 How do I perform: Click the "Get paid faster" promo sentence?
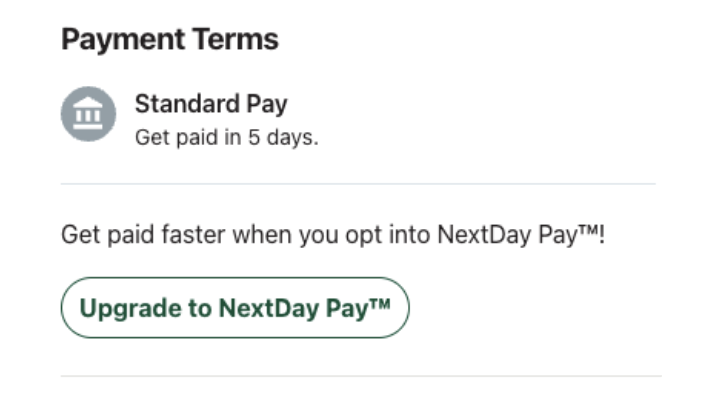[x=333, y=235]
